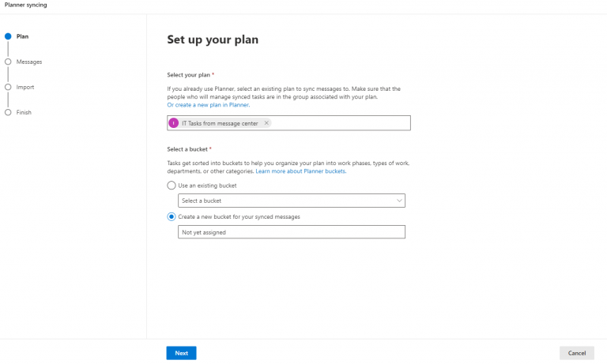Screen dimensions: 607x364
Task: Click the Plan step circle indicator
Action: pos(8,36)
